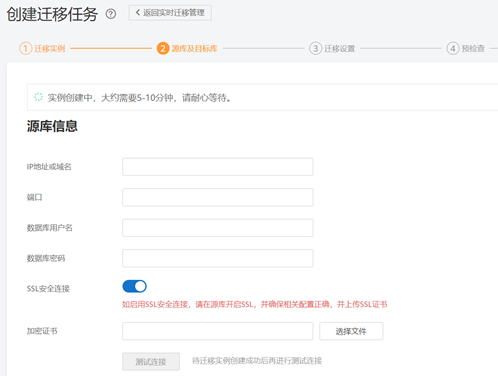The width and height of the screenshot is (498, 376).
Task: Click the 实例创建中 notice message
Action: click(139, 98)
